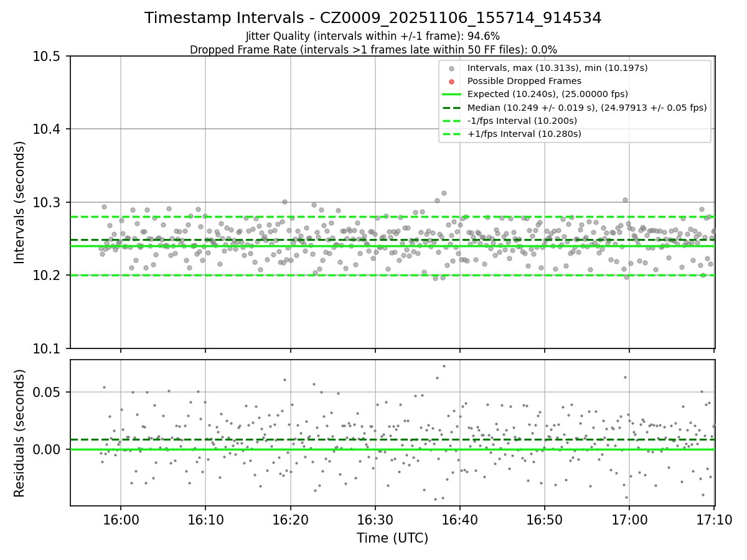Click the 17:00 x-axis tick label

coord(629,519)
